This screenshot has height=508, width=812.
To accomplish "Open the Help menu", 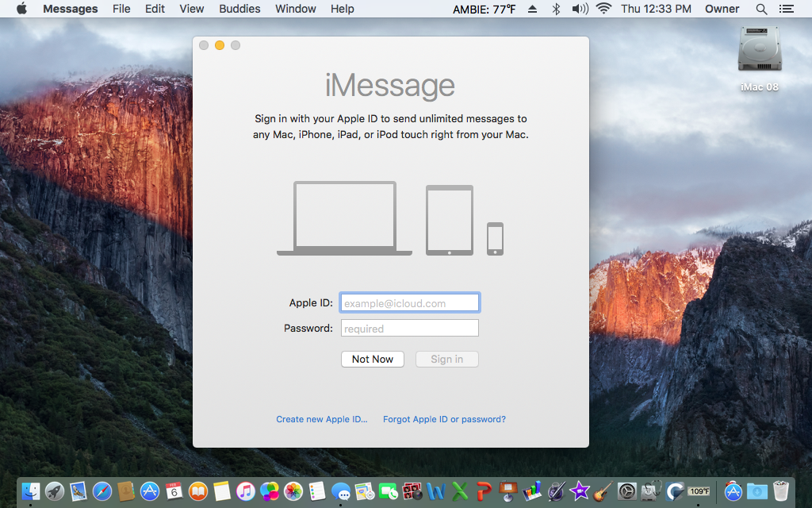I will click(343, 9).
